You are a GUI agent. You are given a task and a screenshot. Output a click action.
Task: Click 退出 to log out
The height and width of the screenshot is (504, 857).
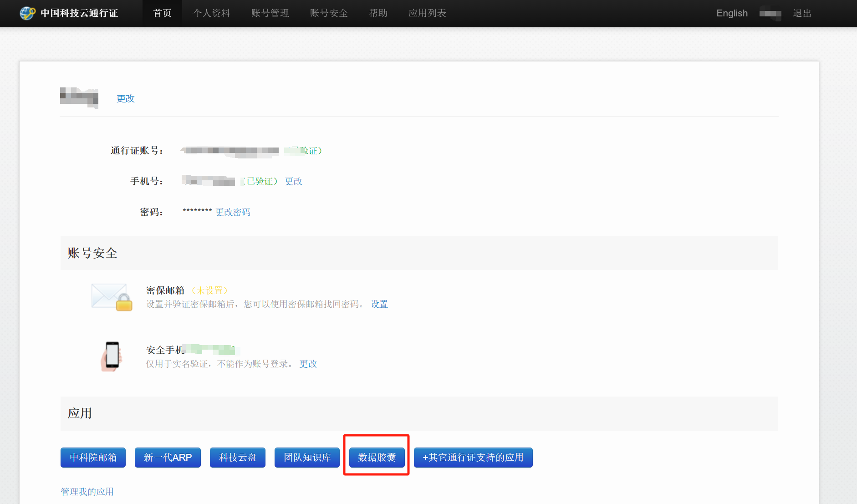[802, 13]
